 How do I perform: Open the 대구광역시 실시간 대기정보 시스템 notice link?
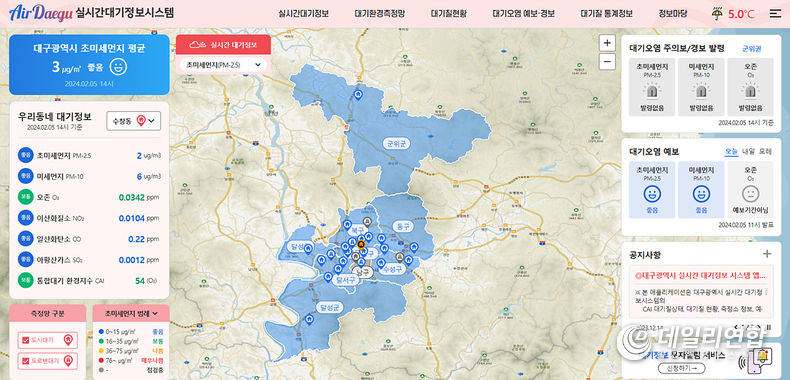point(701,276)
